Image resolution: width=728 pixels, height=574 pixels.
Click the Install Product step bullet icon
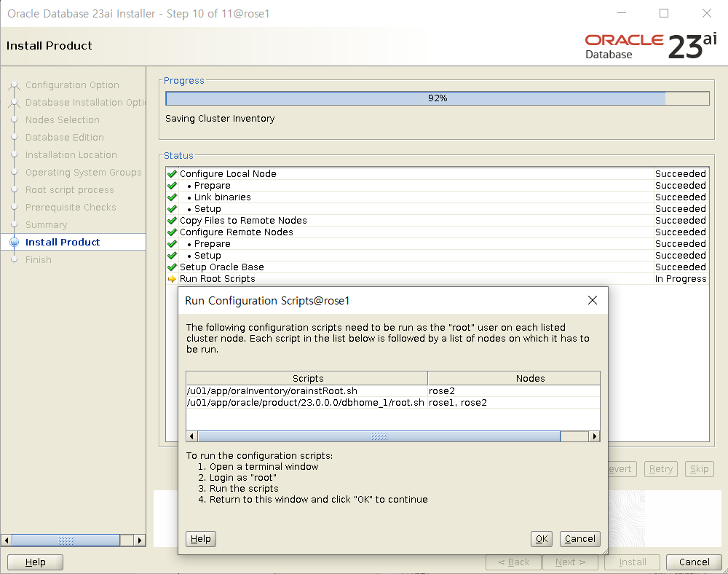[15, 242]
